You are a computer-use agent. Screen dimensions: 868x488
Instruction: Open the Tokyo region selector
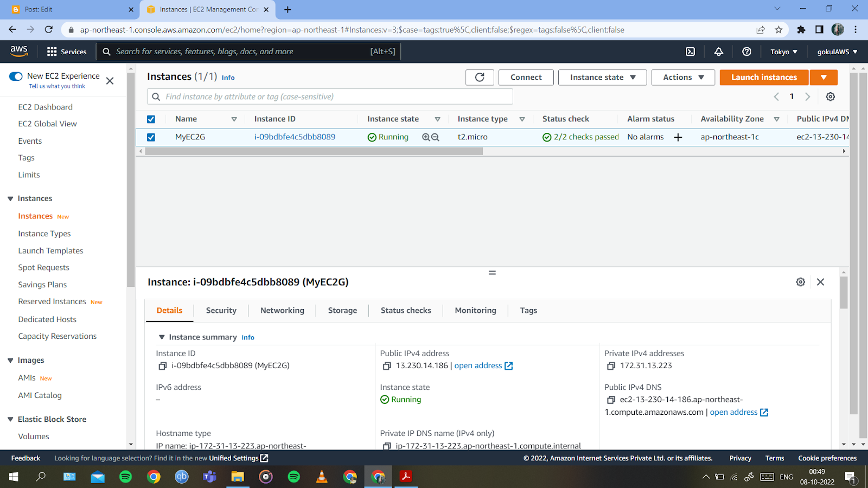pos(784,52)
